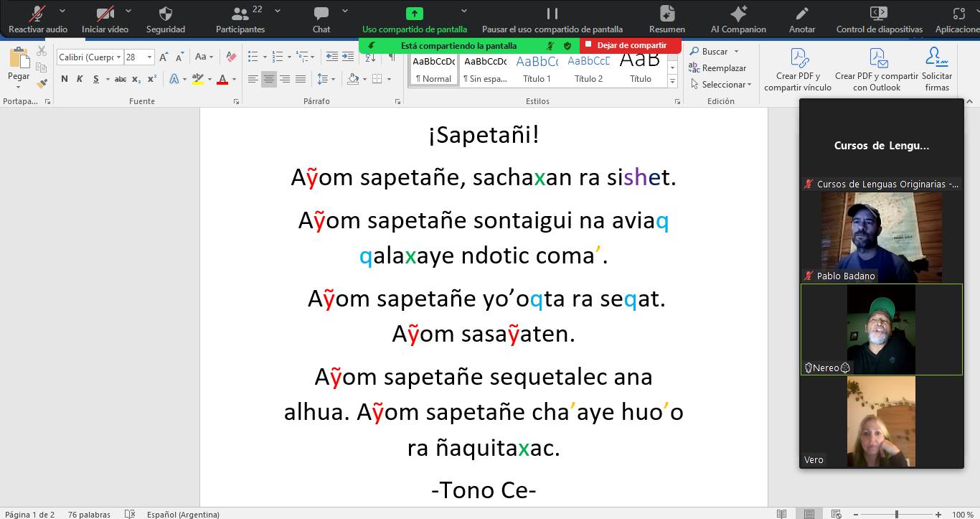Unmute microphone with Reactivar audio

pos(37,19)
